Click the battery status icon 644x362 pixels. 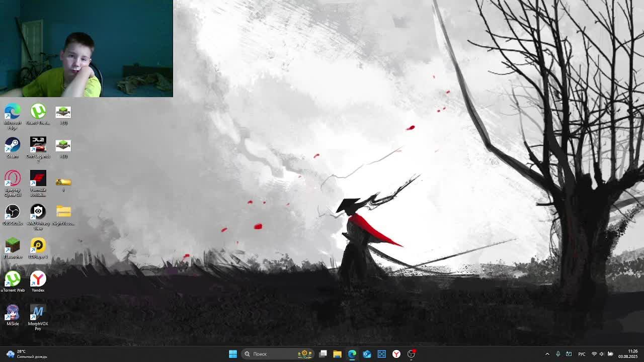point(610,354)
